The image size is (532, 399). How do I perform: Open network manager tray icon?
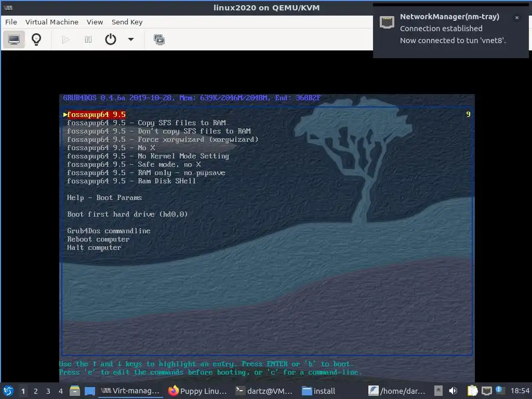coord(486,391)
